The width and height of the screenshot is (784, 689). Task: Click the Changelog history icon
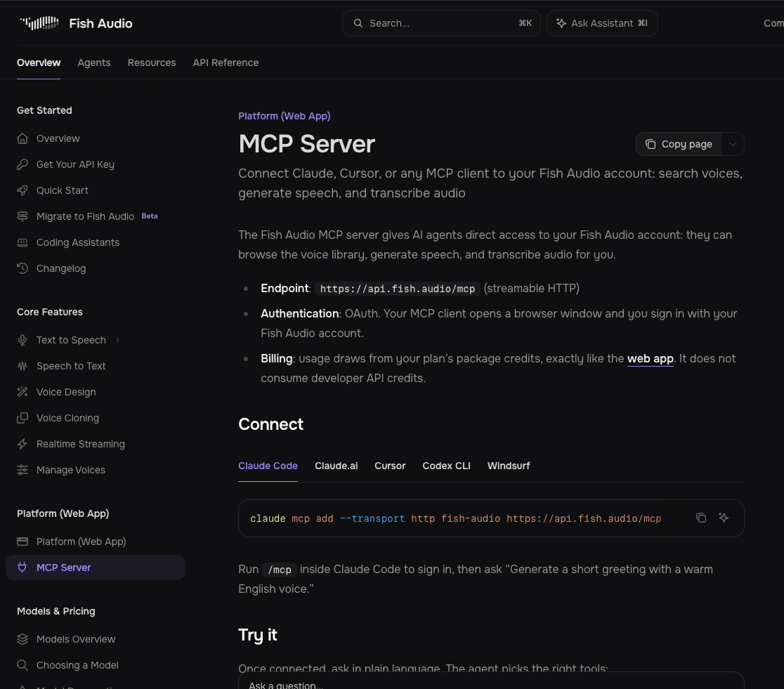22,268
